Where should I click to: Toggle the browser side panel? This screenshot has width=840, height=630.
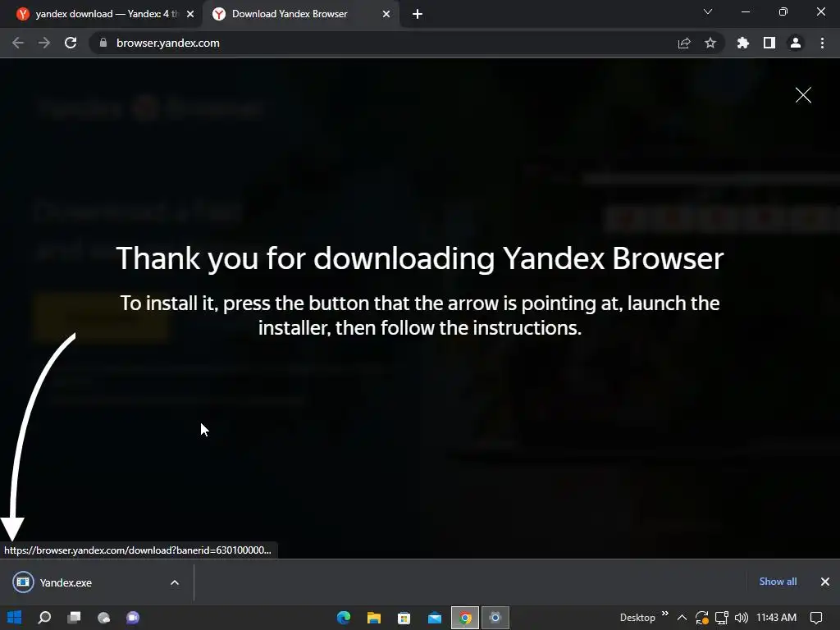tap(769, 43)
